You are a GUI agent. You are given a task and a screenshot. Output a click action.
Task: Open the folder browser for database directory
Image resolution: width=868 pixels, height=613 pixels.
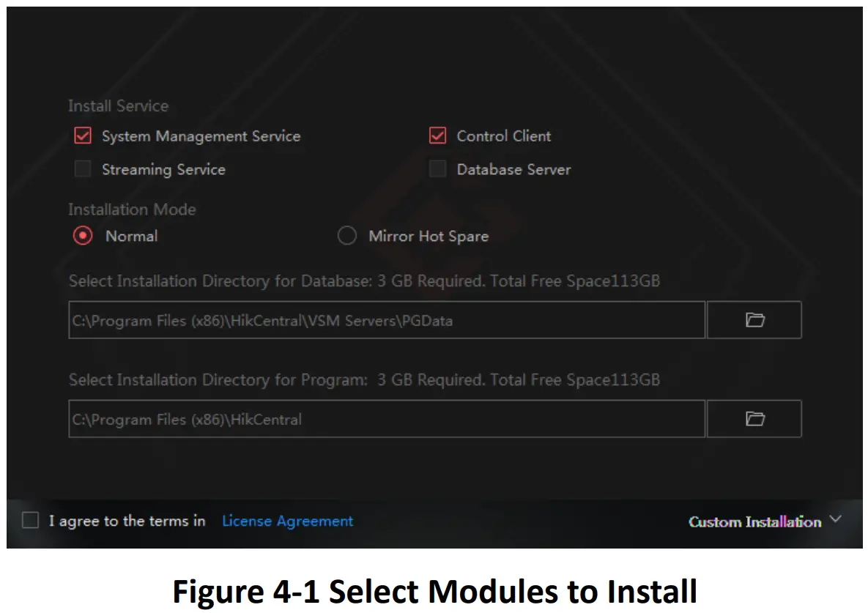coord(754,320)
